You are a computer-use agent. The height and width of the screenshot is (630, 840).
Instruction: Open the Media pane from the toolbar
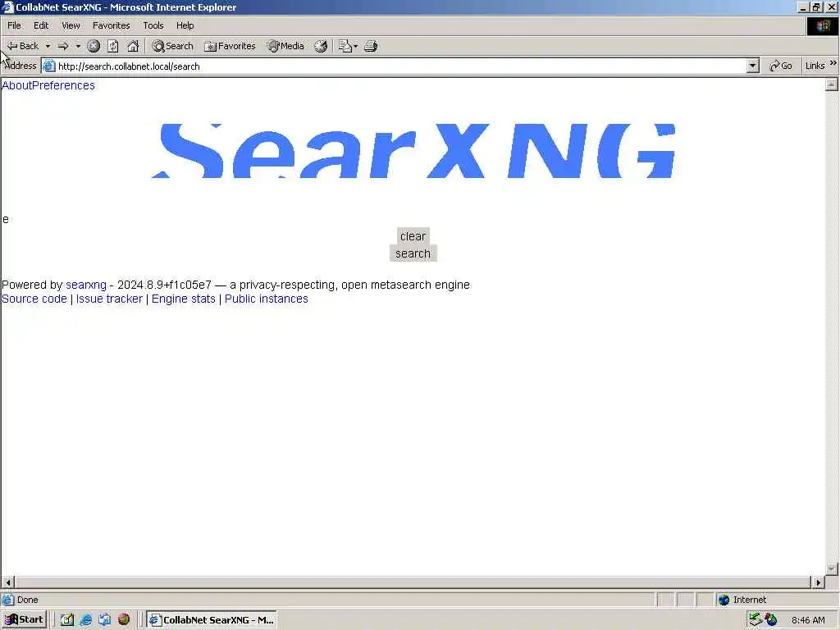point(285,46)
